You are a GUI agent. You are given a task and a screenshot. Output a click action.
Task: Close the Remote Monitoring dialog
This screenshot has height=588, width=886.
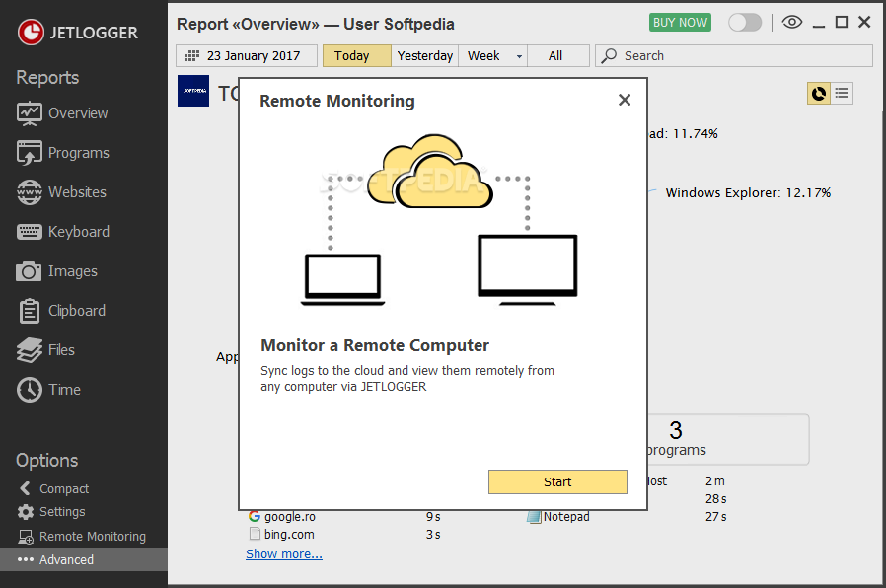point(625,100)
